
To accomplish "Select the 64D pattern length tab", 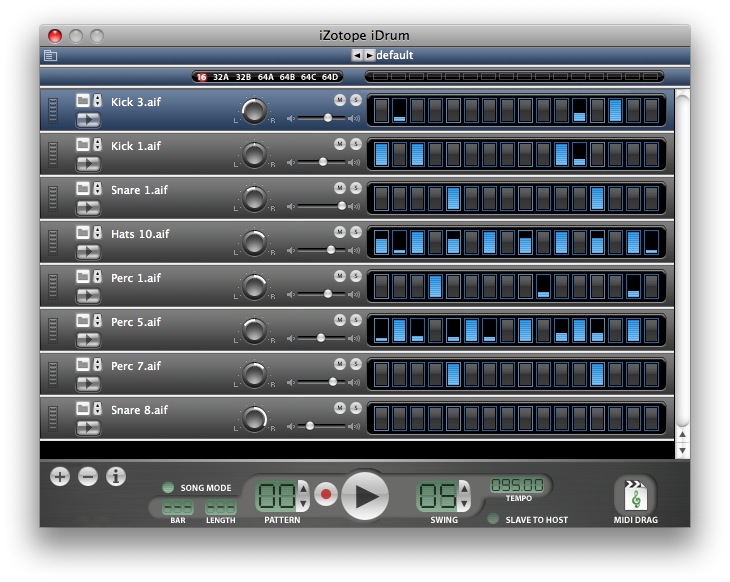I will pos(330,77).
